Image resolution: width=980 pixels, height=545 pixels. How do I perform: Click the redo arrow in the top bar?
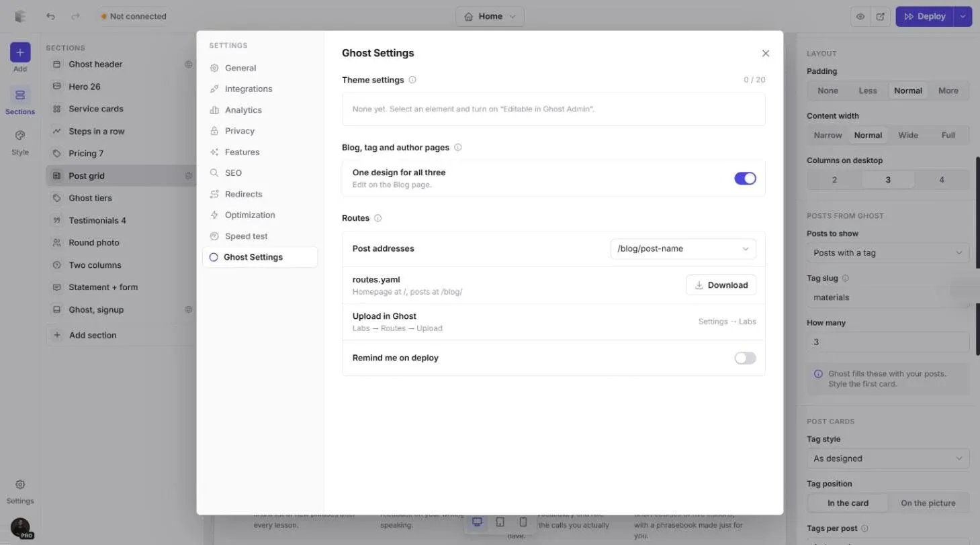pyautogui.click(x=75, y=16)
